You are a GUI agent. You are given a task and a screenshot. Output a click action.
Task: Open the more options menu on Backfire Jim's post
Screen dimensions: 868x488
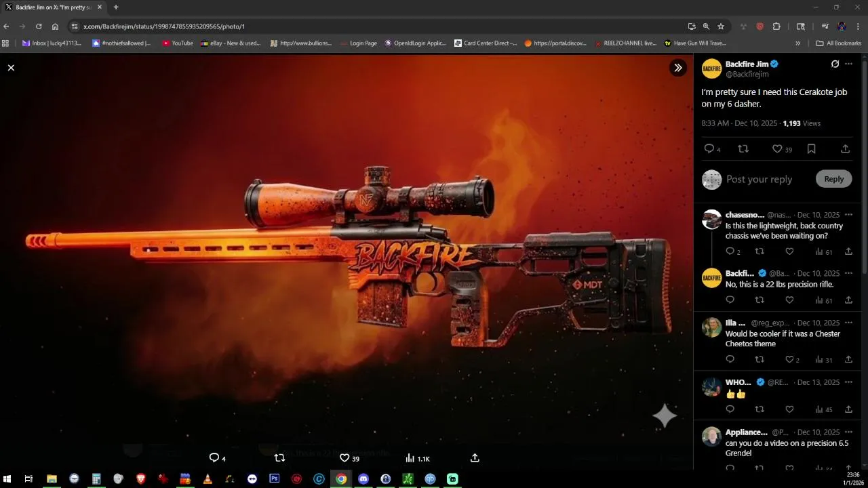point(848,64)
